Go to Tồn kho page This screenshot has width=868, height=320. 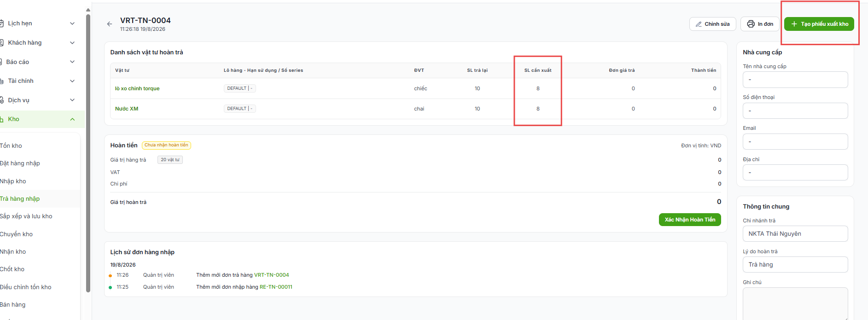[x=11, y=146]
